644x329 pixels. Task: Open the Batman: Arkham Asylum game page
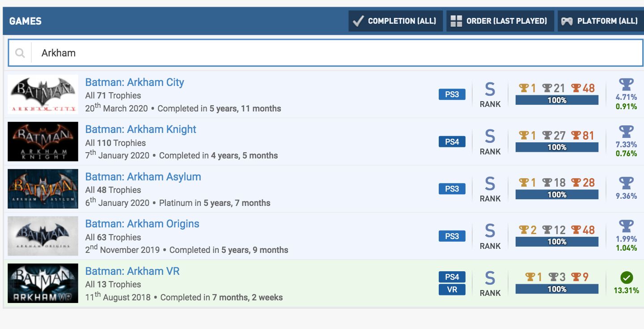tap(143, 176)
